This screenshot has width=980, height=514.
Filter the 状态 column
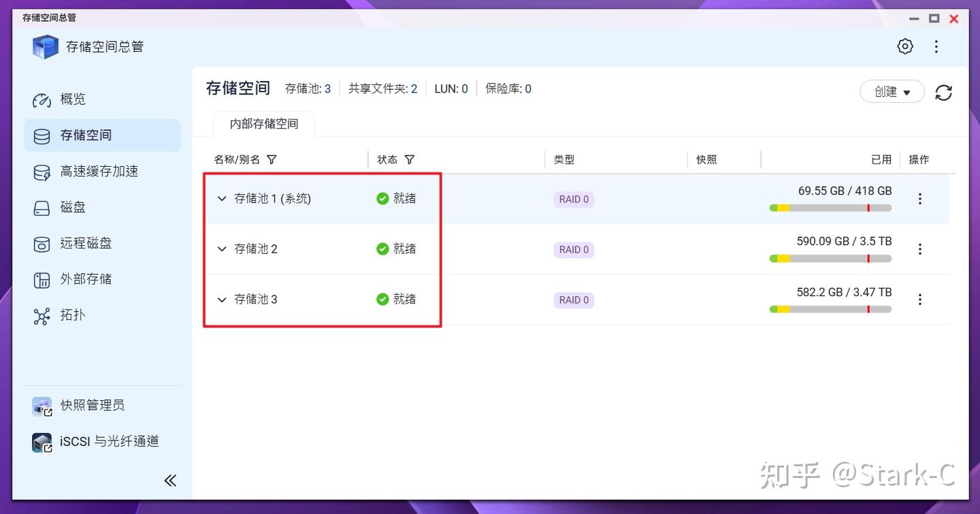[410, 159]
